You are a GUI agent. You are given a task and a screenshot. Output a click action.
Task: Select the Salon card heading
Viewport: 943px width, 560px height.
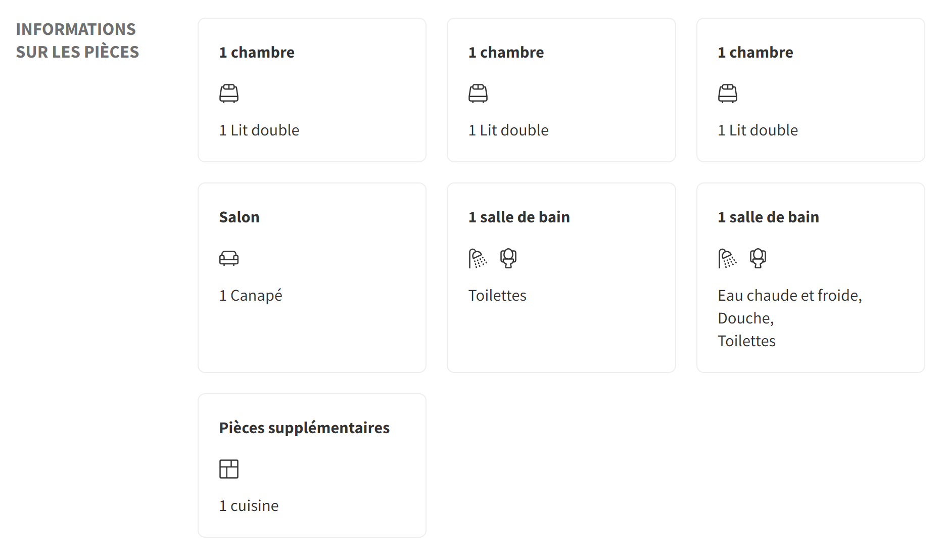point(239,217)
